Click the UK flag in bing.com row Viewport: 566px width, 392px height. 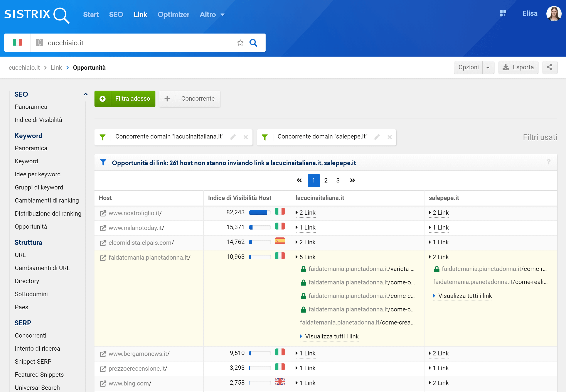click(x=280, y=382)
